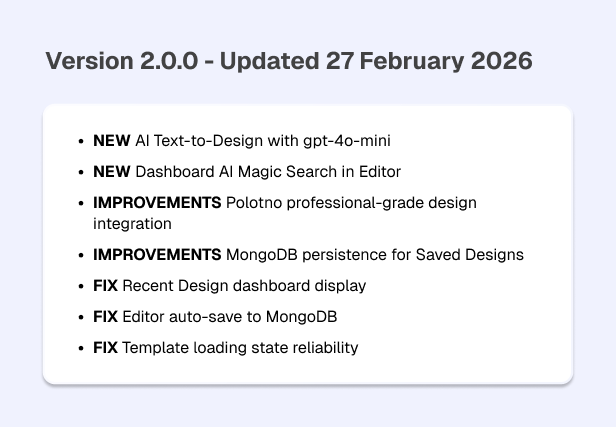Click the third FIX label

(105, 348)
